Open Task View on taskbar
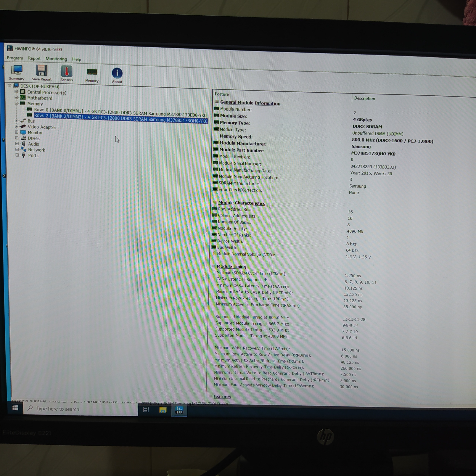The height and width of the screenshot is (476, 476). click(x=146, y=409)
